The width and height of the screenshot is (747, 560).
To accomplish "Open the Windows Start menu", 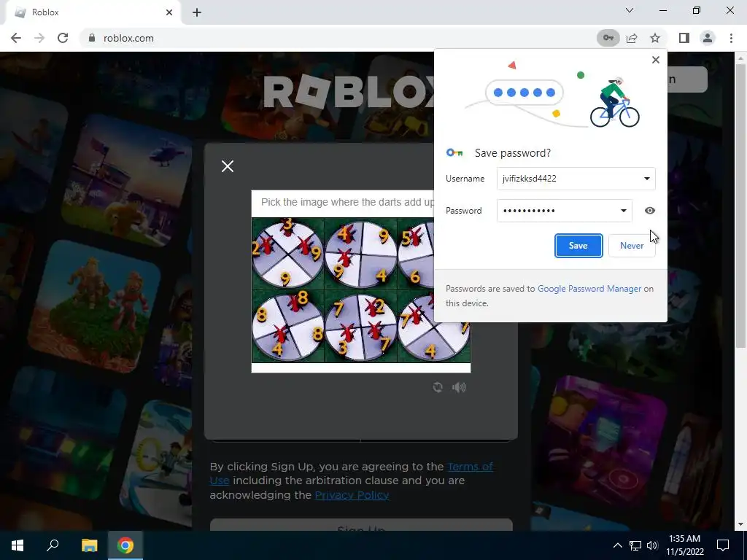I will click(18, 545).
